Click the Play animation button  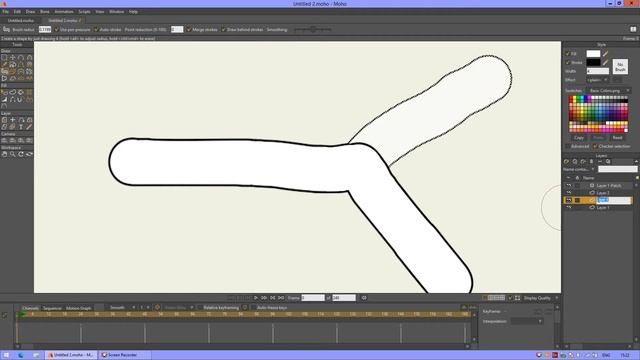[x=256, y=298]
